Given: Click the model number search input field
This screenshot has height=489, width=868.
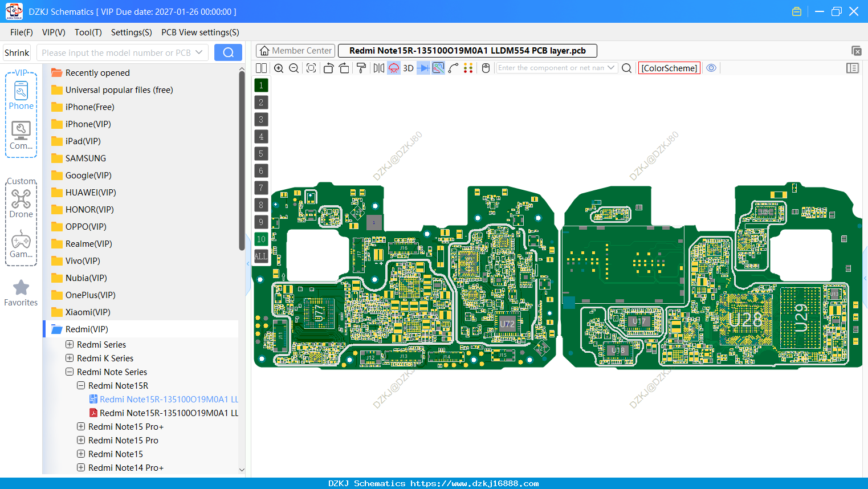Looking at the screenshot, I should pyautogui.click(x=116, y=52).
